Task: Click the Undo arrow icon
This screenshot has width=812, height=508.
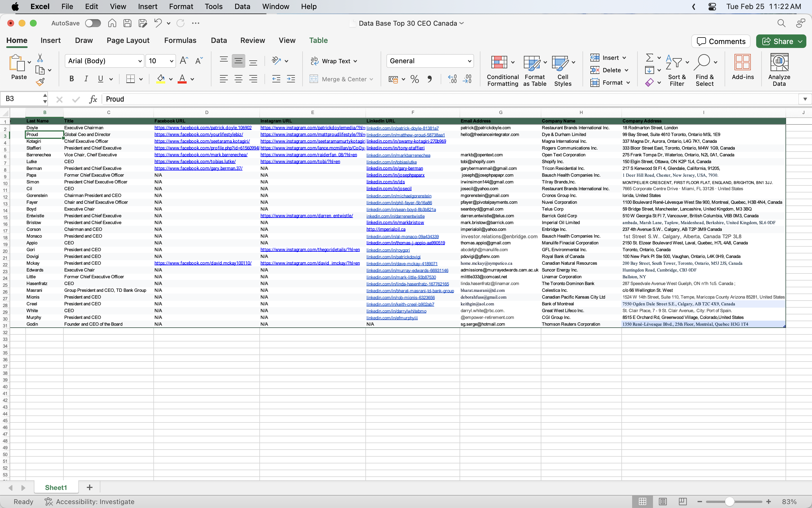Action: click(158, 23)
